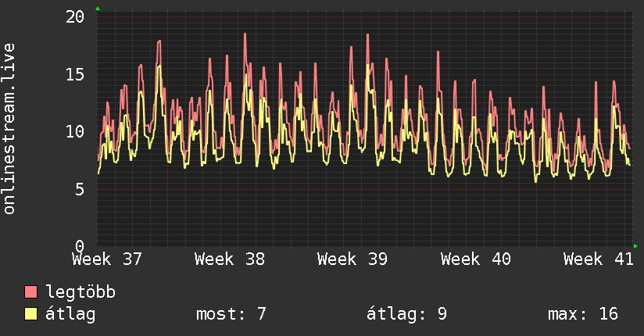The width and height of the screenshot is (644, 336).
Task: Select the Week 40 axis label
Action: coord(476,259)
